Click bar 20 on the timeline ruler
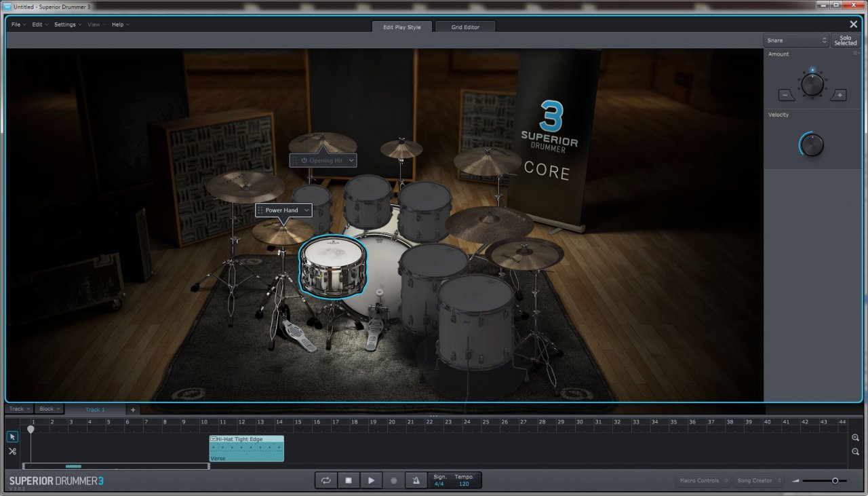Screen dimensions: 868x496 (392, 421)
